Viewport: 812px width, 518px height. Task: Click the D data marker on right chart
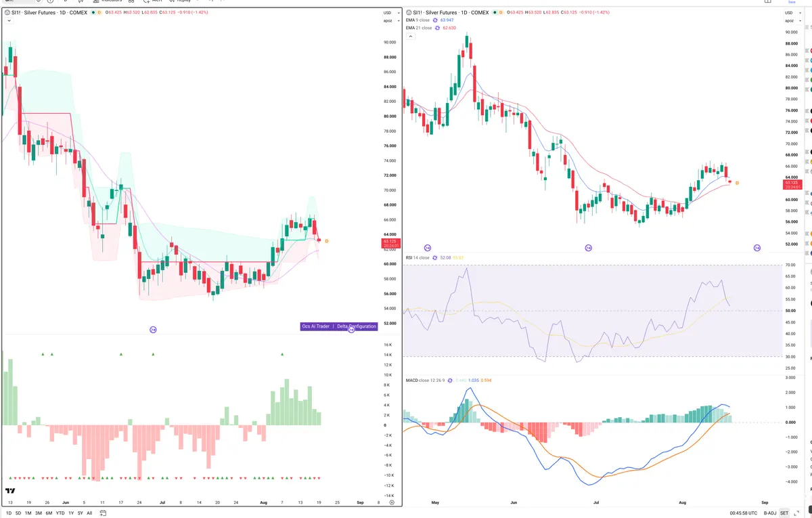point(737,183)
